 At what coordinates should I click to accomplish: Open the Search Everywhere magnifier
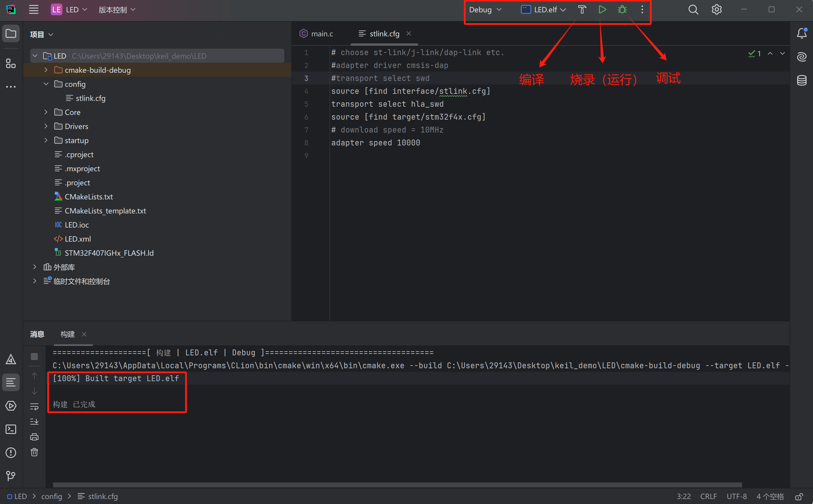click(693, 10)
